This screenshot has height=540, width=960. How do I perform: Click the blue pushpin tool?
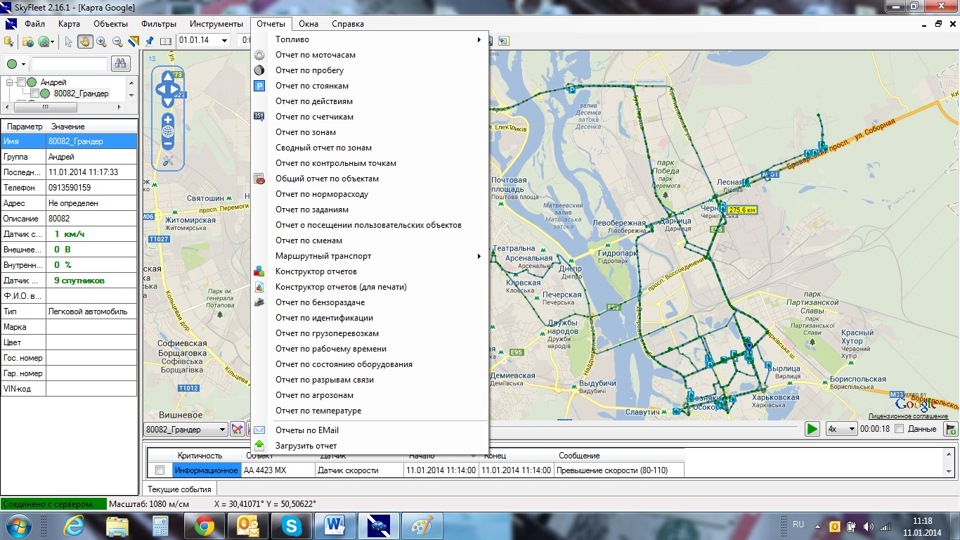[x=149, y=41]
